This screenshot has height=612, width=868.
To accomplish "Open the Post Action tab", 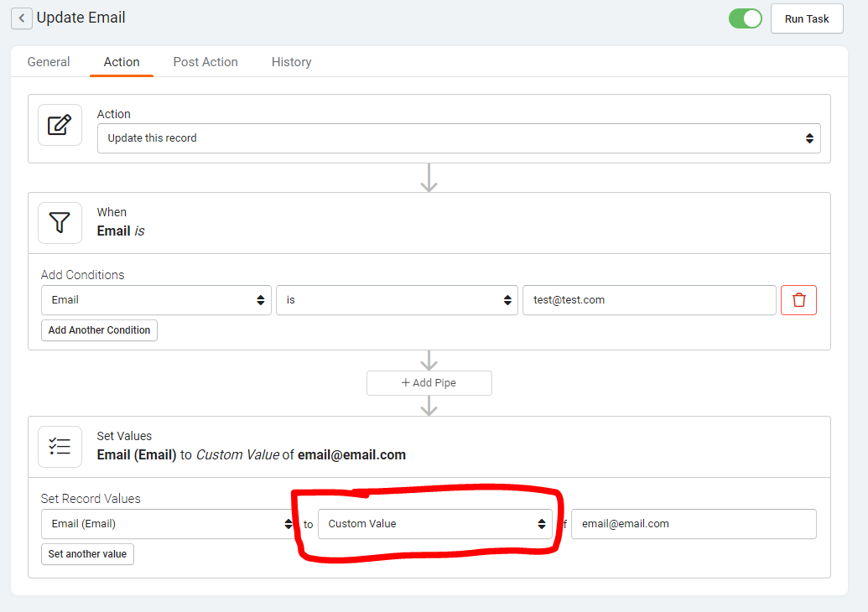I will 205,61.
